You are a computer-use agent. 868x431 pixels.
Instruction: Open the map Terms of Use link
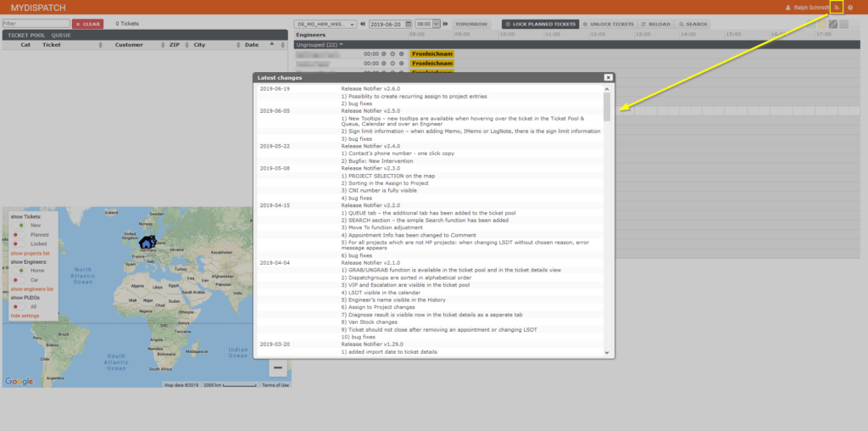tap(275, 385)
